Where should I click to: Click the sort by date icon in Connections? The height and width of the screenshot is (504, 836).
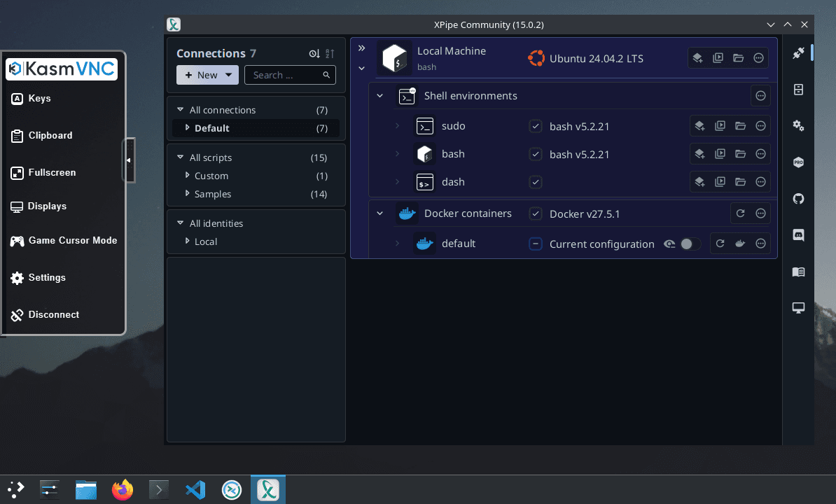(x=314, y=54)
